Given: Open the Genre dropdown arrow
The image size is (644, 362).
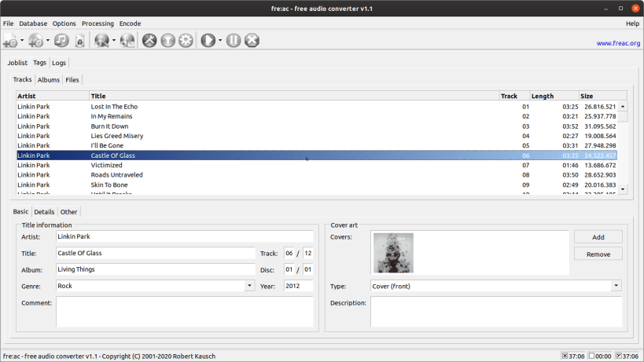Looking at the screenshot, I should click(249, 286).
